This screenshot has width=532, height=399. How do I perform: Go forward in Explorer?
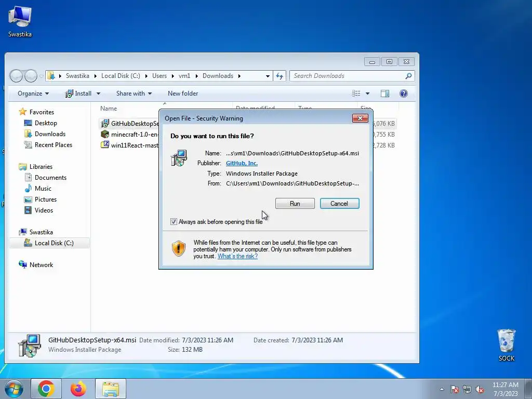(x=31, y=76)
